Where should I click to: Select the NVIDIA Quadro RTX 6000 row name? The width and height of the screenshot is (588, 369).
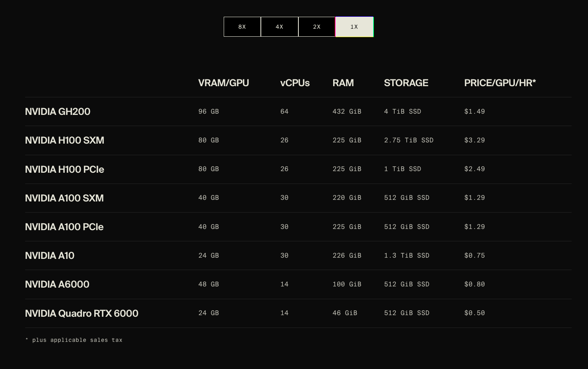tap(81, 314)
